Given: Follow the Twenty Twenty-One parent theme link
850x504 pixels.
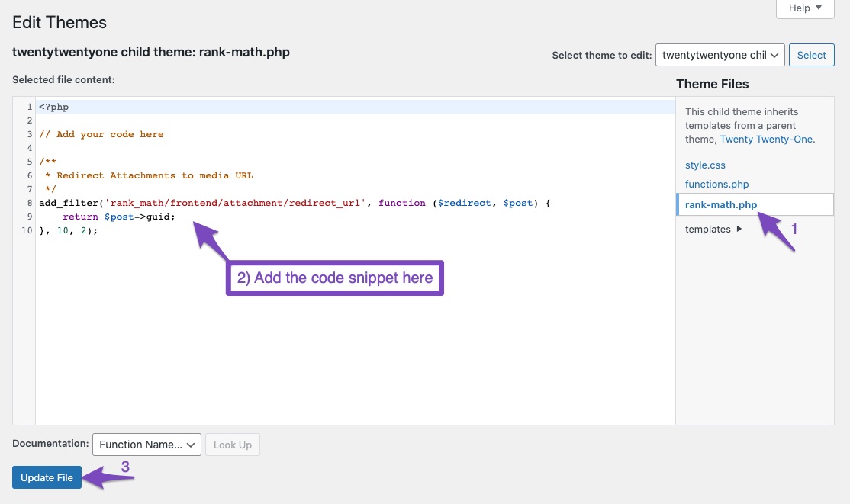Looking at the screenshot, I should (767, 140).
